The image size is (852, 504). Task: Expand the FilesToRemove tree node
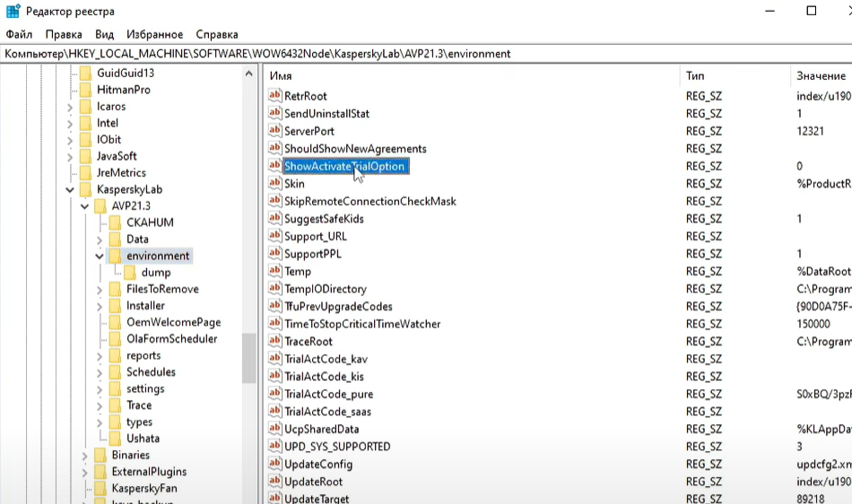click(100, 290)
